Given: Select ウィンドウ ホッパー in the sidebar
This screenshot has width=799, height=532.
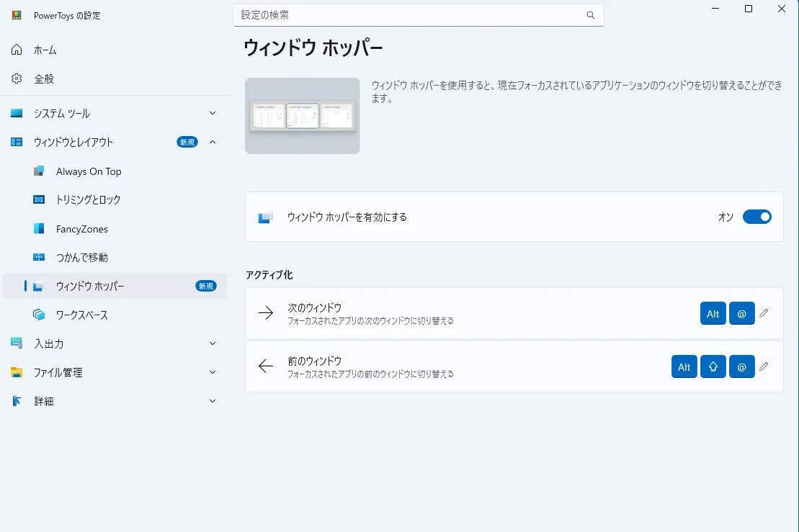Looking at the screenshot, I should (115, 286).
